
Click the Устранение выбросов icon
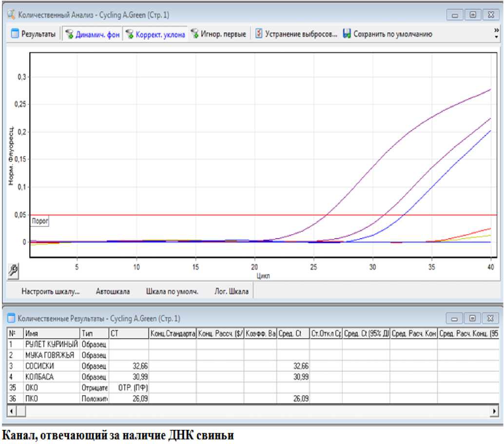click(x=259, y=34)
